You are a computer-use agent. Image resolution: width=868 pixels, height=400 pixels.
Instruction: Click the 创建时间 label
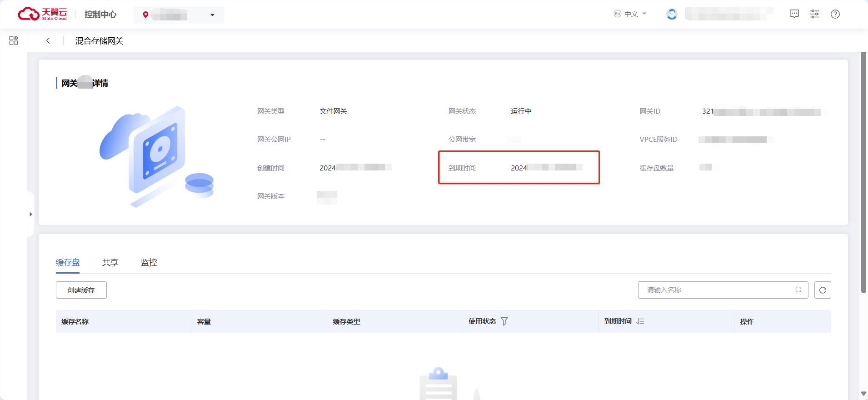(271, 168)
